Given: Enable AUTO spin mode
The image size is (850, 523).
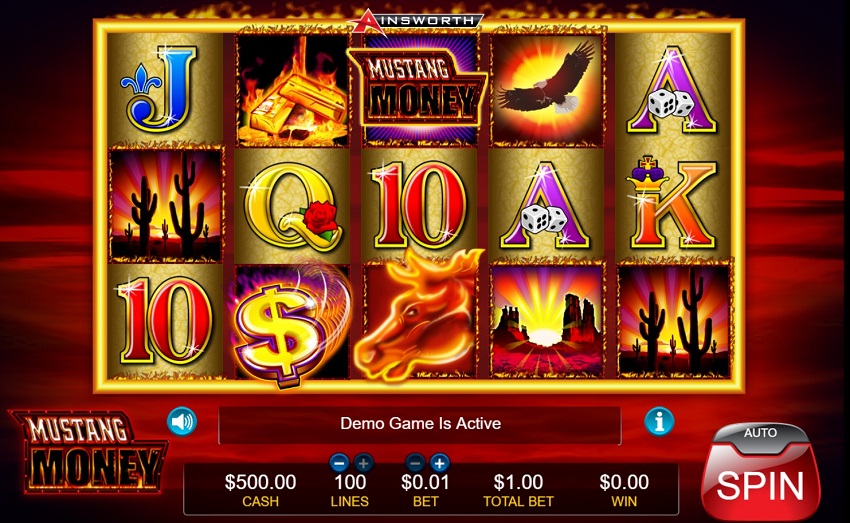Looking at the screenshot, I should pyautogui.click(x=760, y=433).
